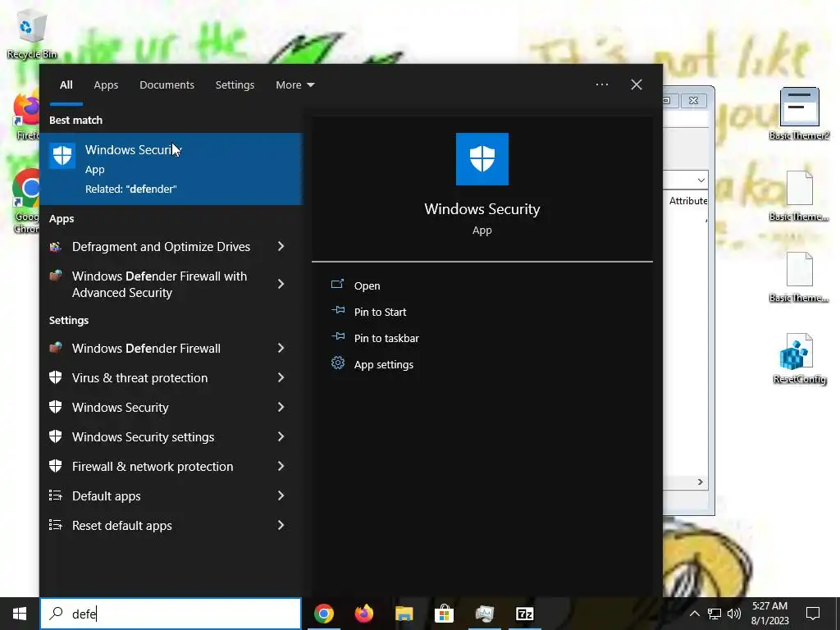Click Firewall & network protection shield icon
840x630 pixels.
coord(56,466)
